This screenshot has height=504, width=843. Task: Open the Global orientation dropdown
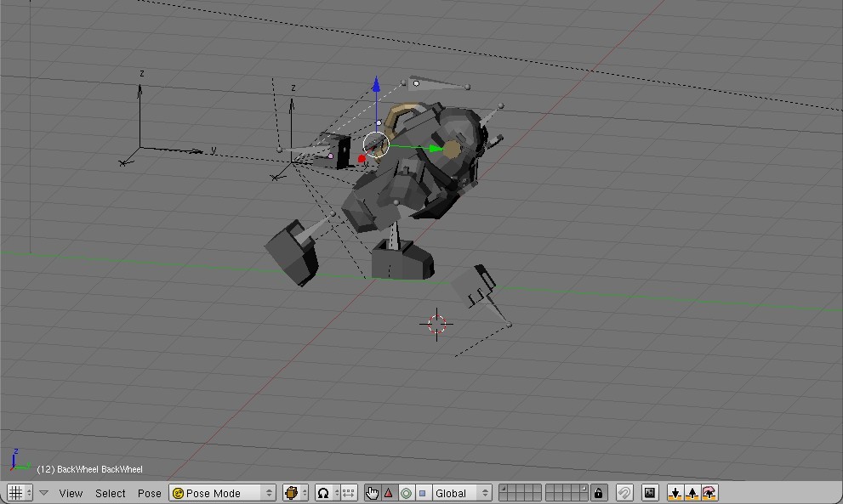click(462, 493)
